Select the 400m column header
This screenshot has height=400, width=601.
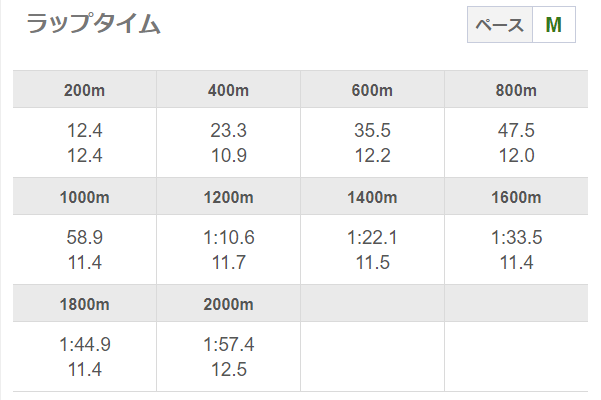pos(228,90)
